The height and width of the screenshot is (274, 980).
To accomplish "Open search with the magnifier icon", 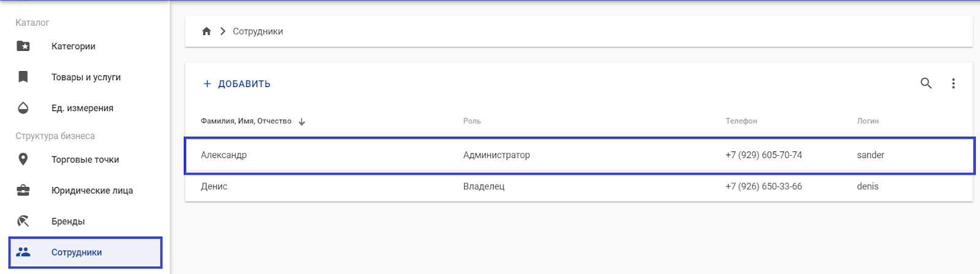I will (x=926, y=83).
